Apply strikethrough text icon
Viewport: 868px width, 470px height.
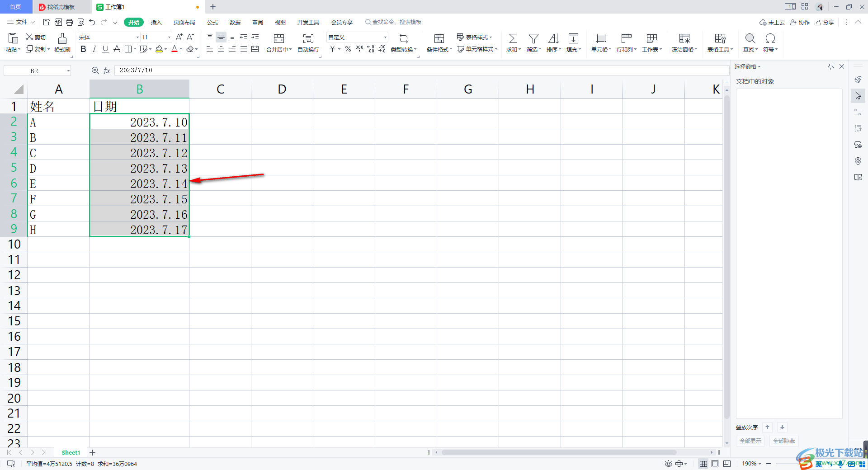pos(117,49)
